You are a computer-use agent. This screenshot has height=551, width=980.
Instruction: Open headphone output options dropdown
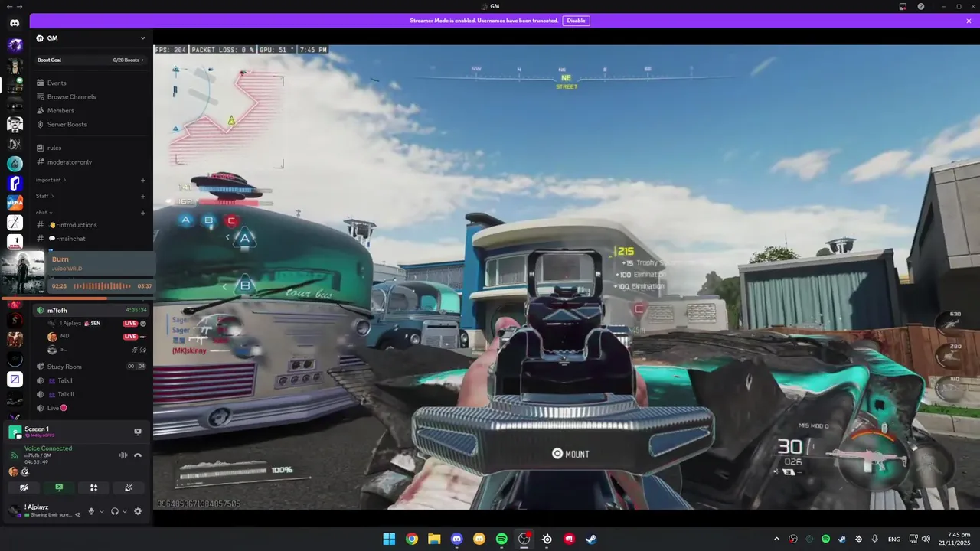pyautogui.click(x=125, y=511)
